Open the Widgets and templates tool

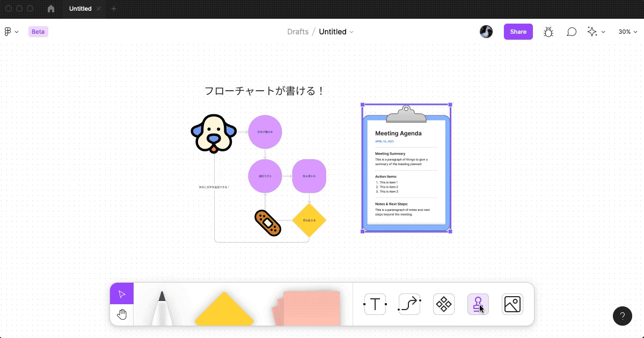pyautogui.click(x=444, y=304)
